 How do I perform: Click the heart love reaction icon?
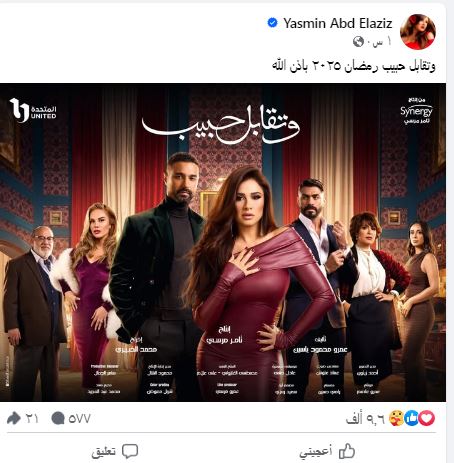click(x=427, y=418)
